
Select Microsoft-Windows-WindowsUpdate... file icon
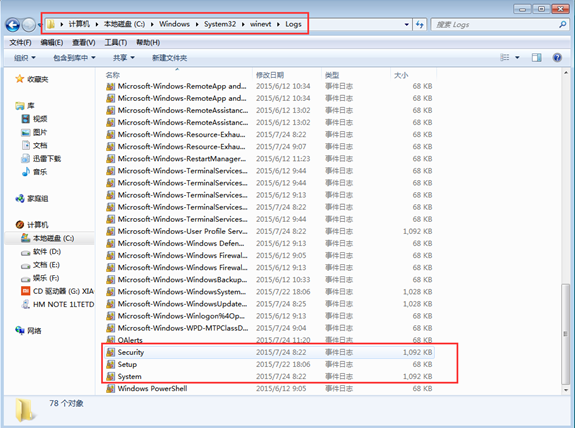(x=110, y=304)
